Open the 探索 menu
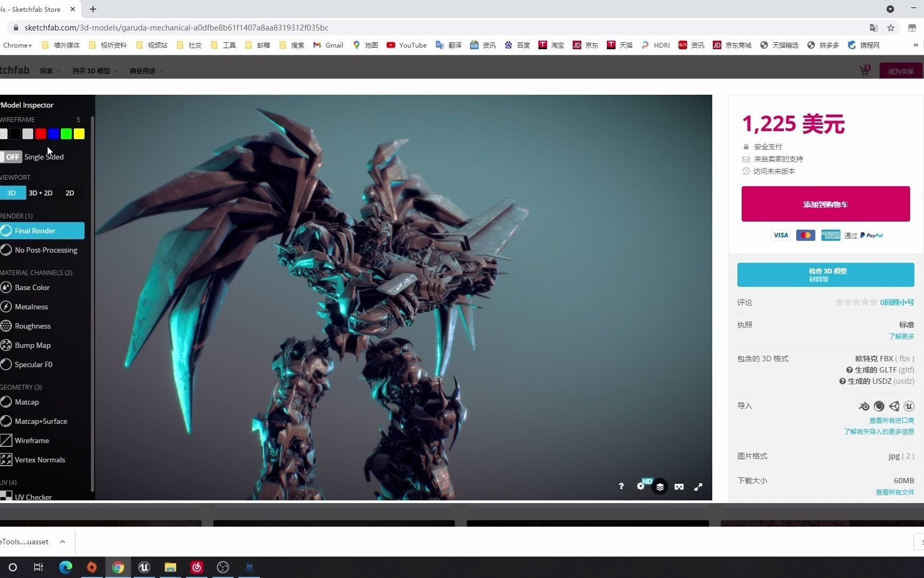The height and width of the screenshot is (578, 924). (48, 71)
